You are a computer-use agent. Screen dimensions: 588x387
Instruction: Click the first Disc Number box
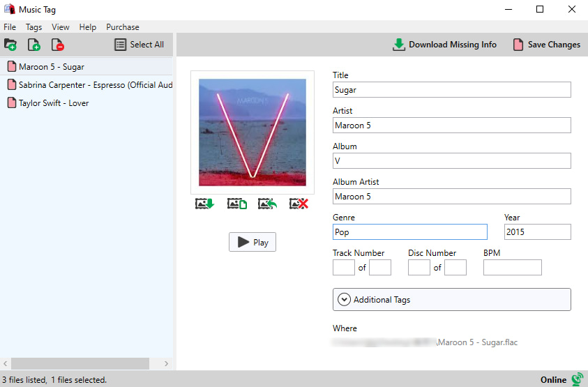(419, 267)
